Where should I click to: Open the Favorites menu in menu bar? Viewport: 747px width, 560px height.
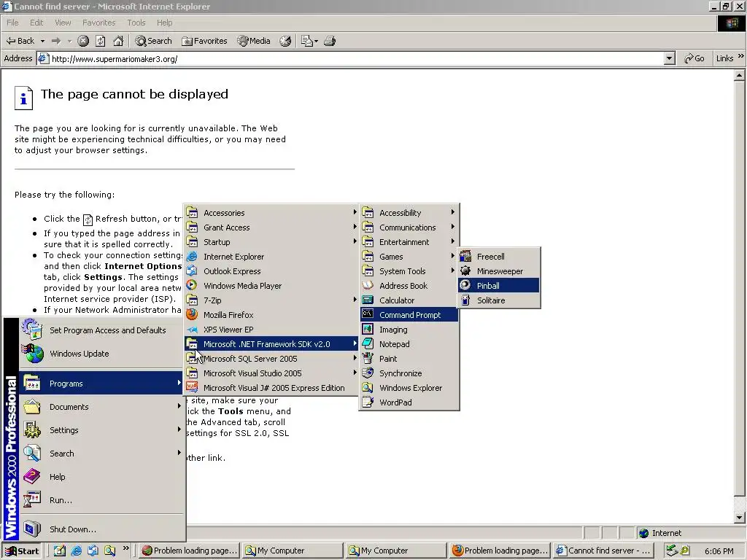coord(98,23)
